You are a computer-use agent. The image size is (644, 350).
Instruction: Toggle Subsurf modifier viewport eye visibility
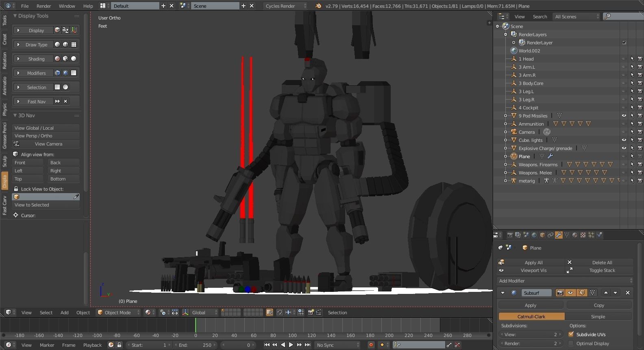570,293
